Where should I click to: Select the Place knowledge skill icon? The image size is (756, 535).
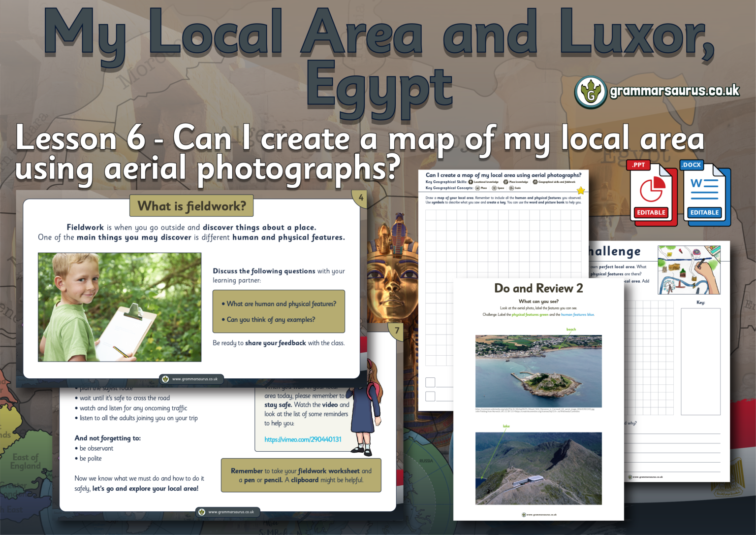click(x=506, y=182)
